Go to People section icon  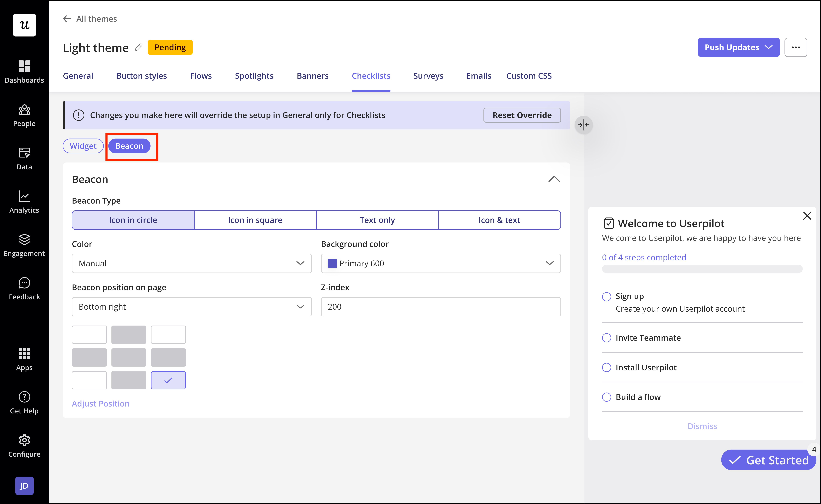[24, 110]
